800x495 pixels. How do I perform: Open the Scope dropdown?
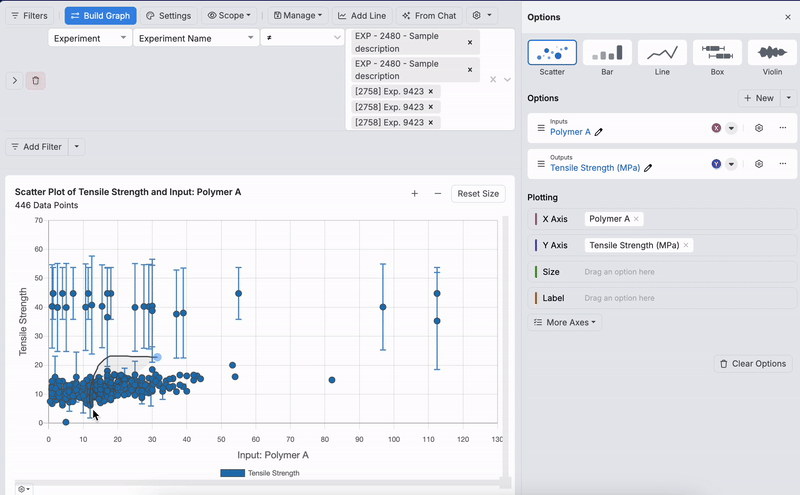(x=230, y=16)
